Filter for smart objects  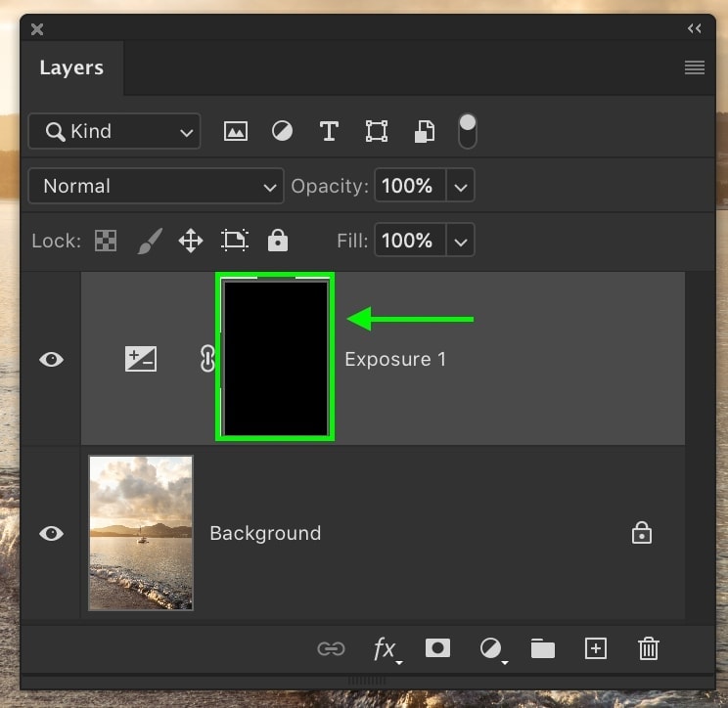tap(425, 131)
